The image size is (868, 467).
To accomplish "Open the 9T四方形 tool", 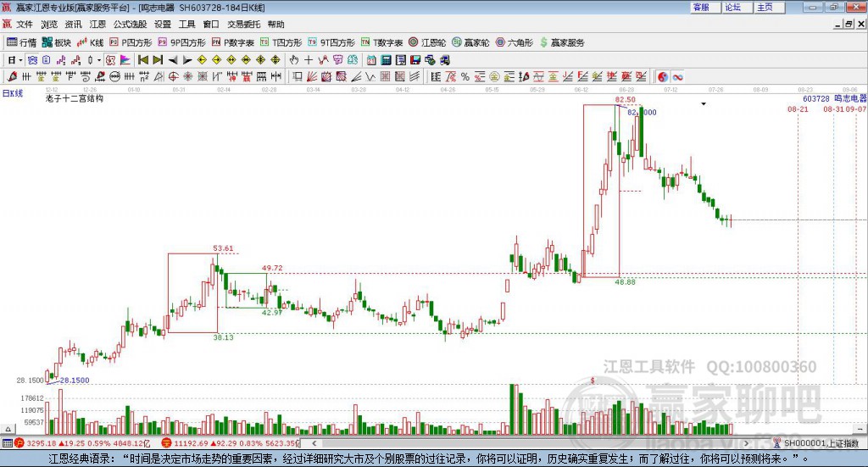I will [331, 42].
